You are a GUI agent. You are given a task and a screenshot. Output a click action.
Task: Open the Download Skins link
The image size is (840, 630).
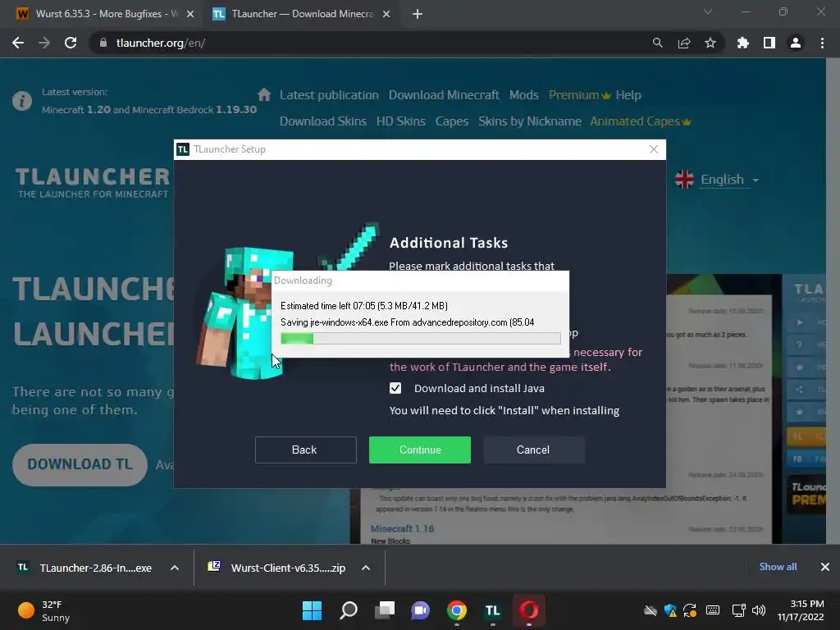[x=323, y=121]
